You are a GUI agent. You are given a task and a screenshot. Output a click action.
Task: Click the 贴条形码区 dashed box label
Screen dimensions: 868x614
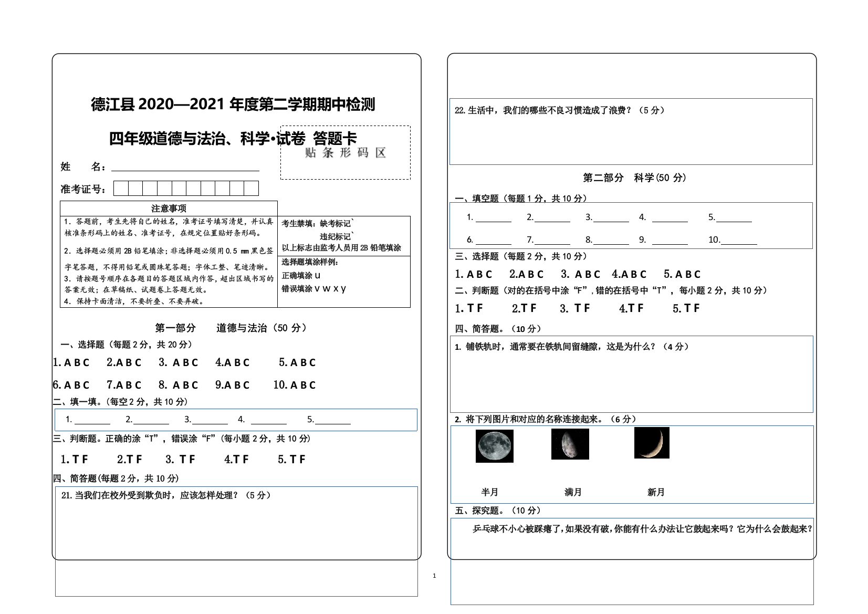[x=346, y=153]
